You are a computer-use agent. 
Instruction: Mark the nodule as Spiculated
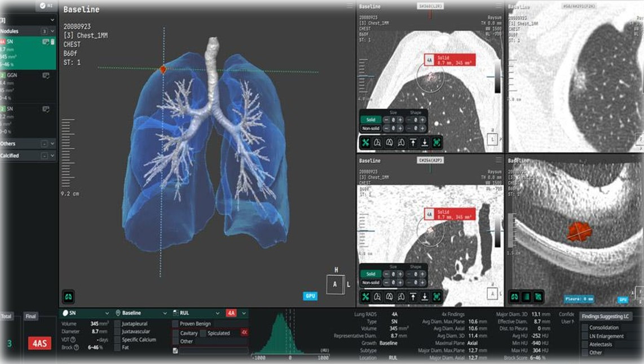tap(203, 333)
